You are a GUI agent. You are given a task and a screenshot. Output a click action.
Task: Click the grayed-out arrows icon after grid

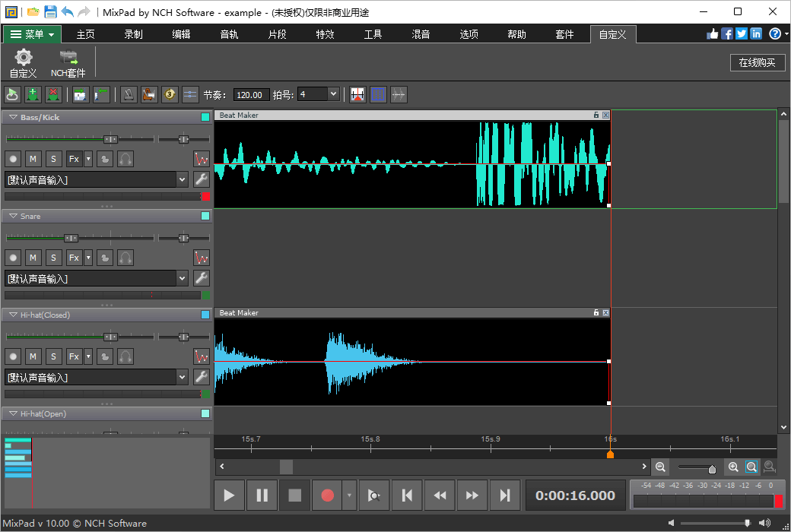coord(399,94)
